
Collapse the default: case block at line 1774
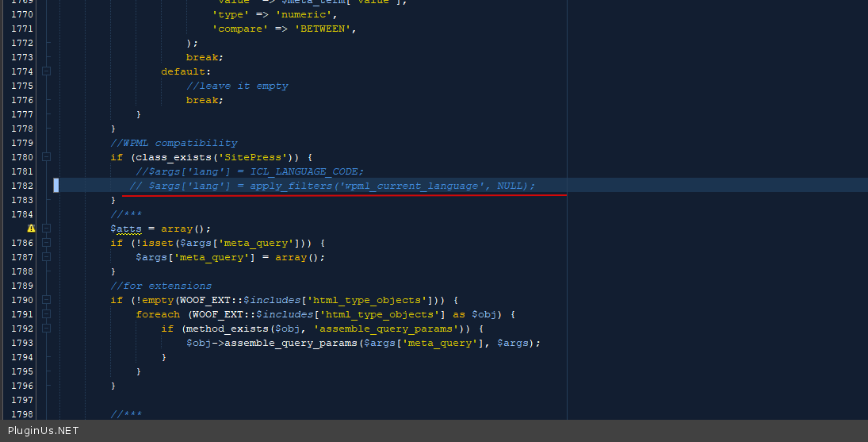tap(46, 71)
